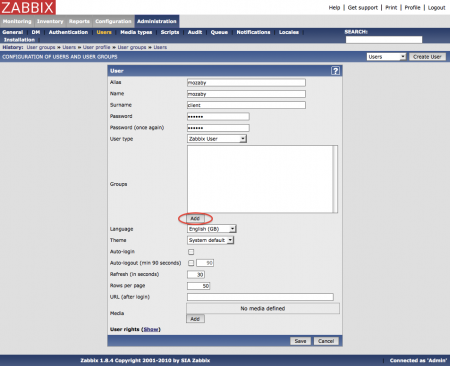Open the DM submenu
The image size is (450, 366).
point(36,32)
